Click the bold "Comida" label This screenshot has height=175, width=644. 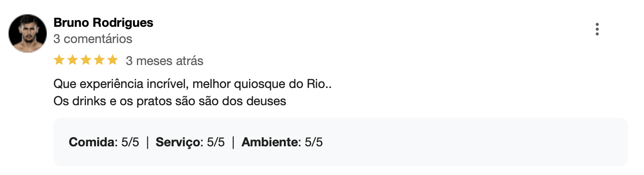[x=92, y=142]
